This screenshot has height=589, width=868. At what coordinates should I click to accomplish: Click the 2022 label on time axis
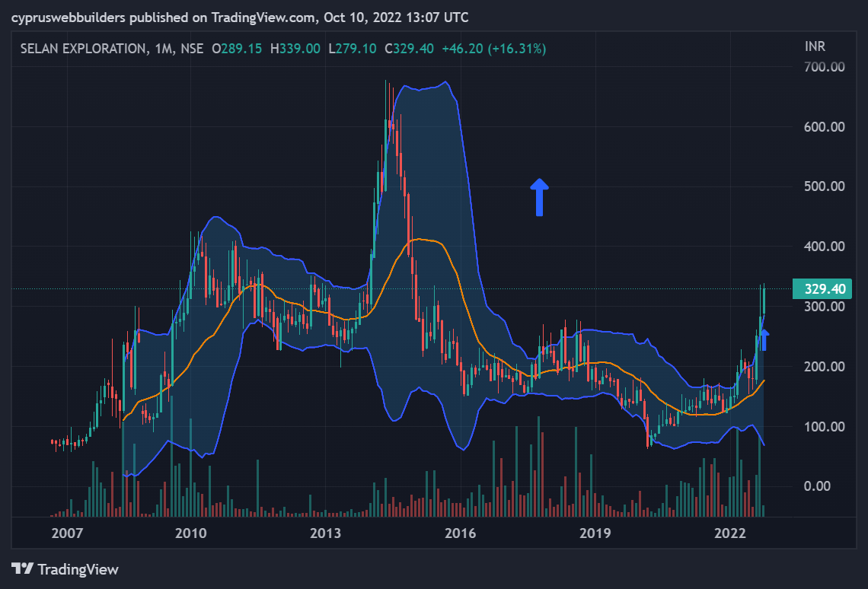click(729, 533)
